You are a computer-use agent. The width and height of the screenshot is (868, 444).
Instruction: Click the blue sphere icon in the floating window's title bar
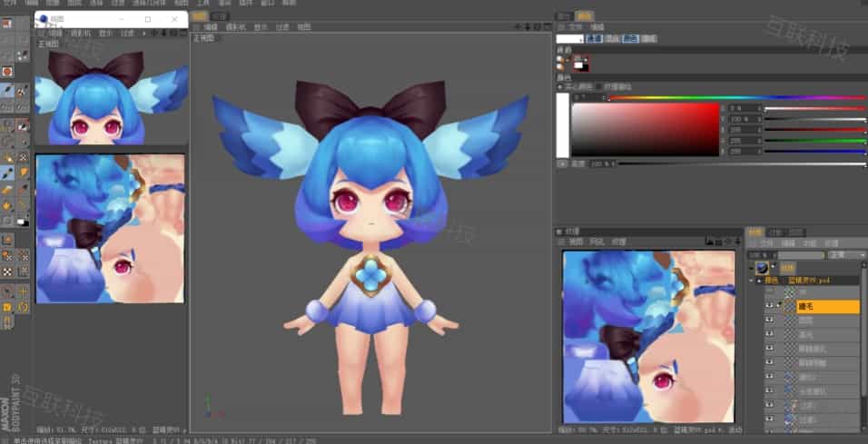coord(44,19)
